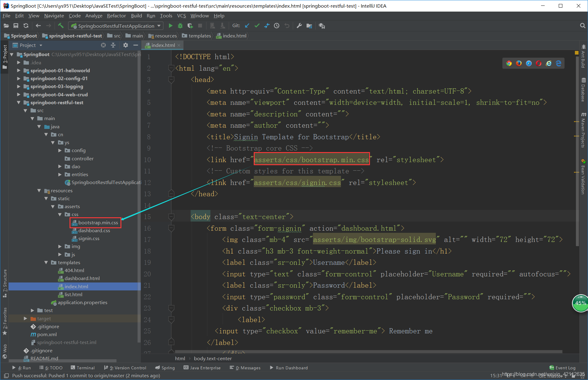588x380 pixels.
Task: Click the Back navigation arrow
Action: click(38, 26)
